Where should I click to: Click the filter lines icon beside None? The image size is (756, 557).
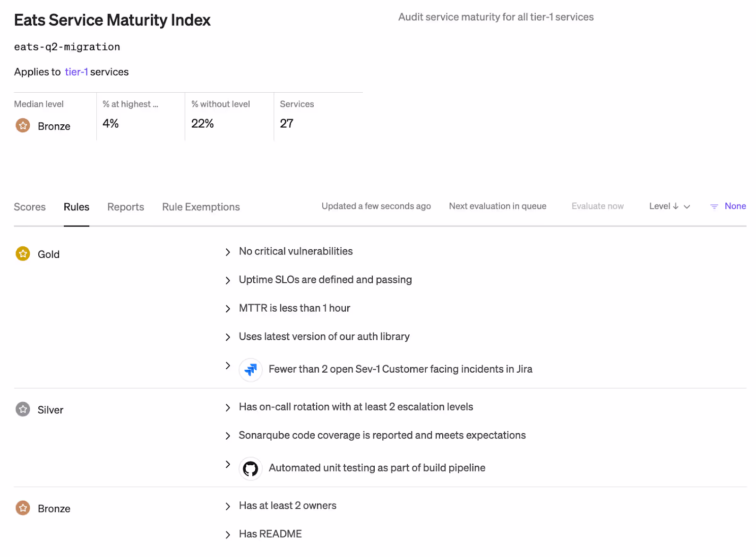click(714, 207)
